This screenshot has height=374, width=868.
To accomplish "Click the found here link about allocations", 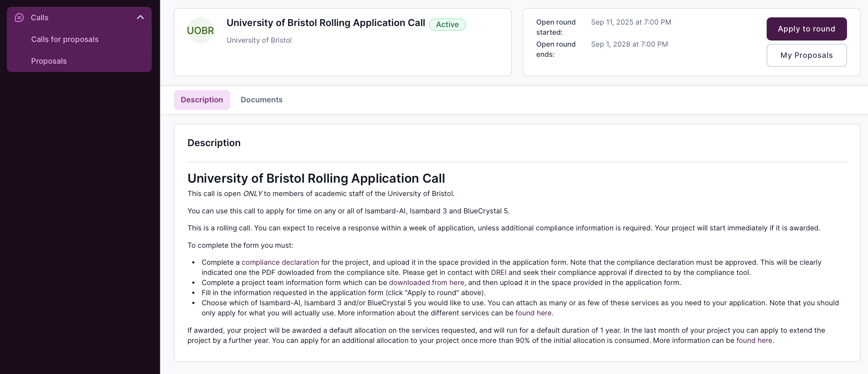I will 754,340.
